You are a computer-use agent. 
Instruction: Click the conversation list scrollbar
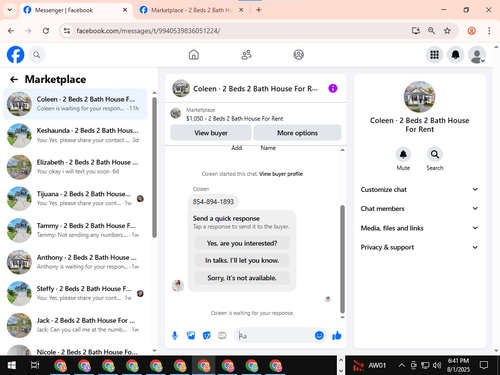[x=154, y=168]
